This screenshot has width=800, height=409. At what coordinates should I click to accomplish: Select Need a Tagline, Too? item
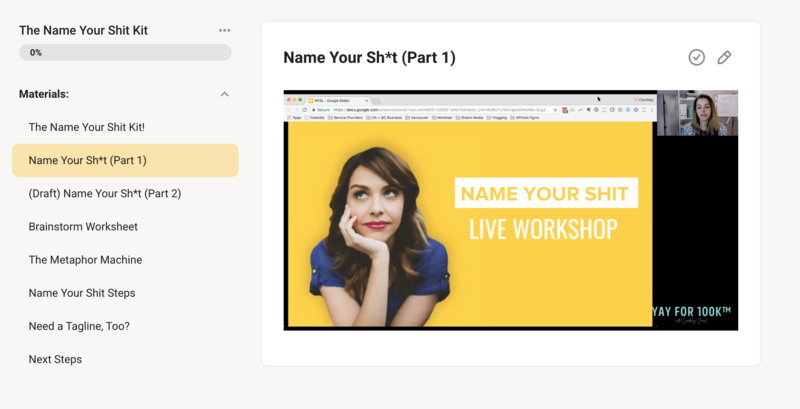click(x=79, y=325)
